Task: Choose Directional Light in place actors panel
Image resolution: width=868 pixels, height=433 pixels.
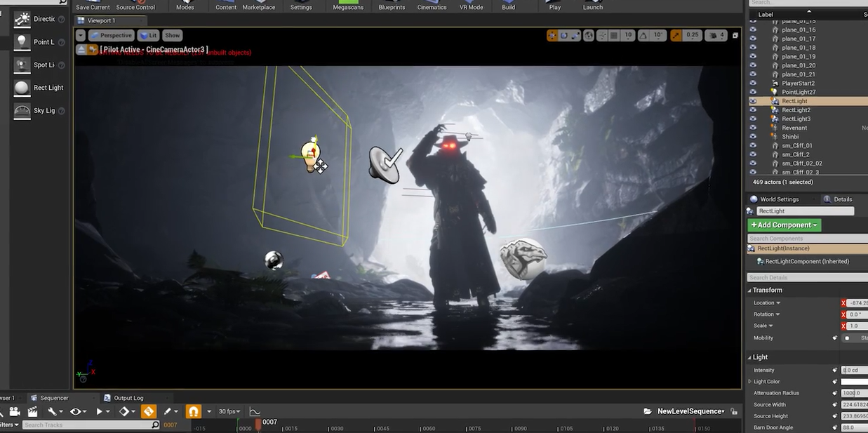Action: click(41, 19)
